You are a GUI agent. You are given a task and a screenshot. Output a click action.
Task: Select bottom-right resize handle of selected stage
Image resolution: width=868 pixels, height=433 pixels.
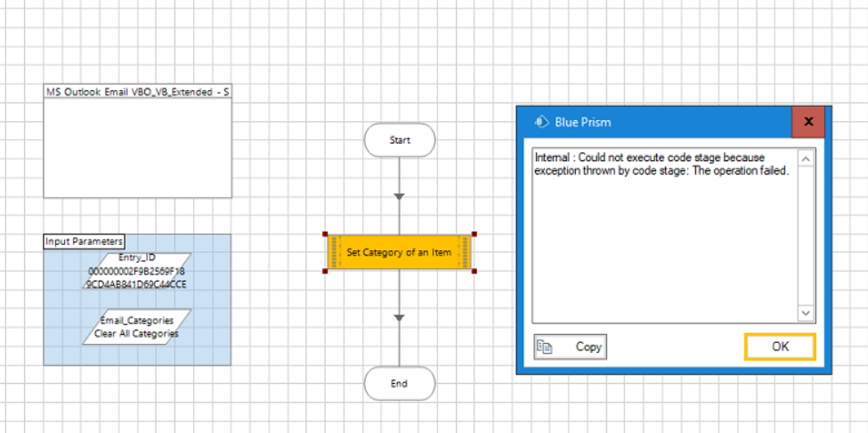(x=474, y=271)
